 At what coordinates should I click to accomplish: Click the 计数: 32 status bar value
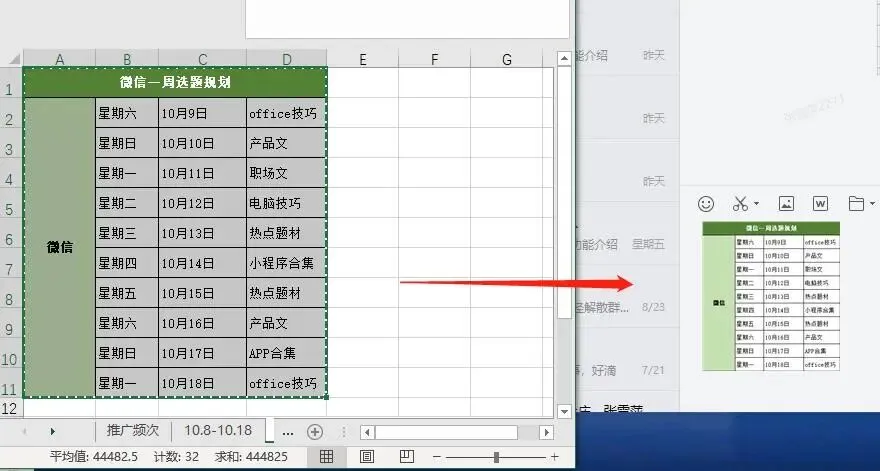176,457
